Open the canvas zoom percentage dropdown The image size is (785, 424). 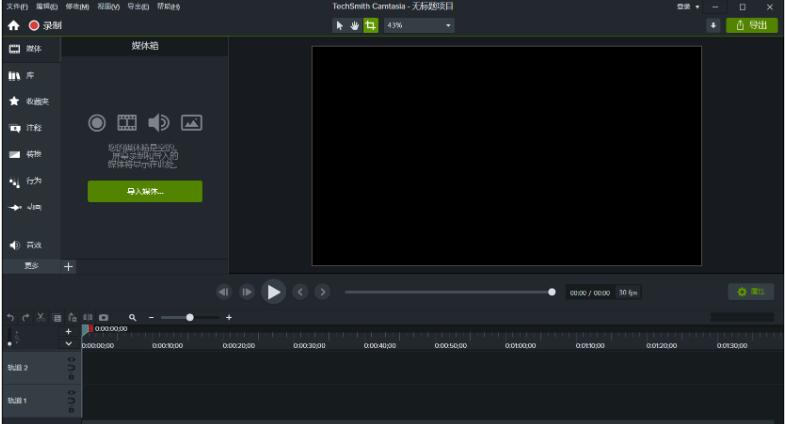click(419, 25)
